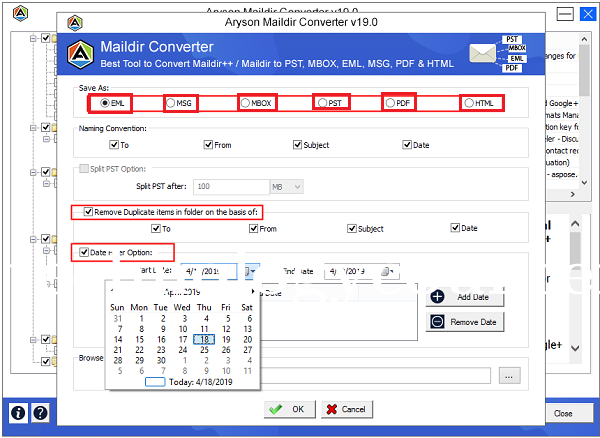600x438 pixels.
Task: Click the Aryson logo in dialog title bar
Action: coord(75,23)
